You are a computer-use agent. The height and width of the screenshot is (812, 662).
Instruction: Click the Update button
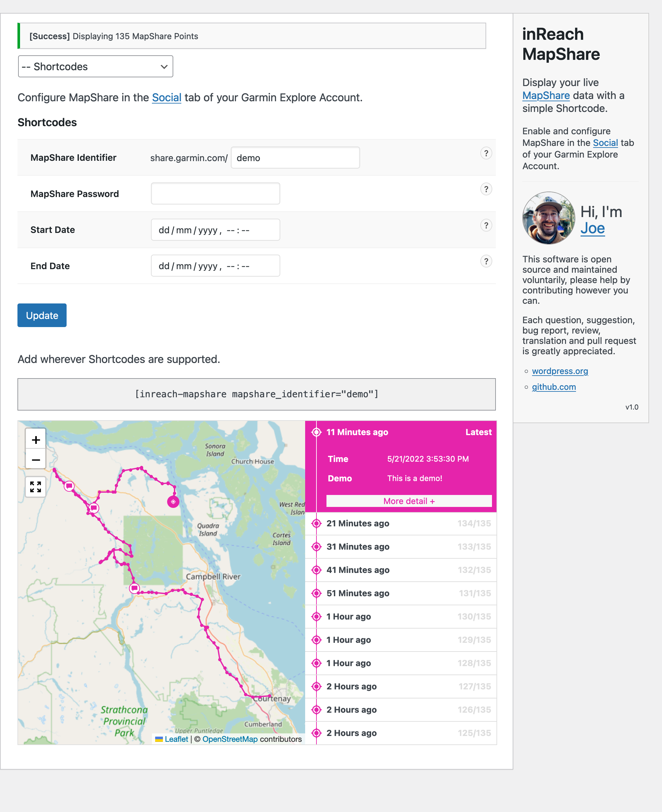click(42, 315)
